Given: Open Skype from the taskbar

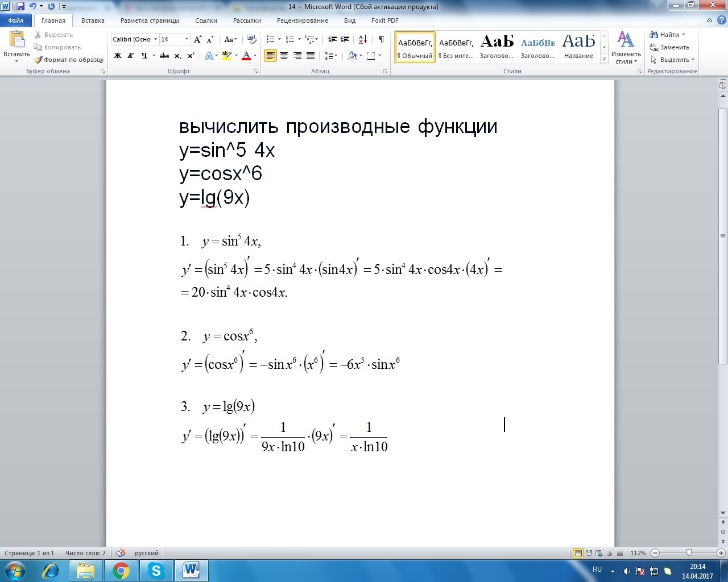Looking at the screenshot, I should click(156, 570).
